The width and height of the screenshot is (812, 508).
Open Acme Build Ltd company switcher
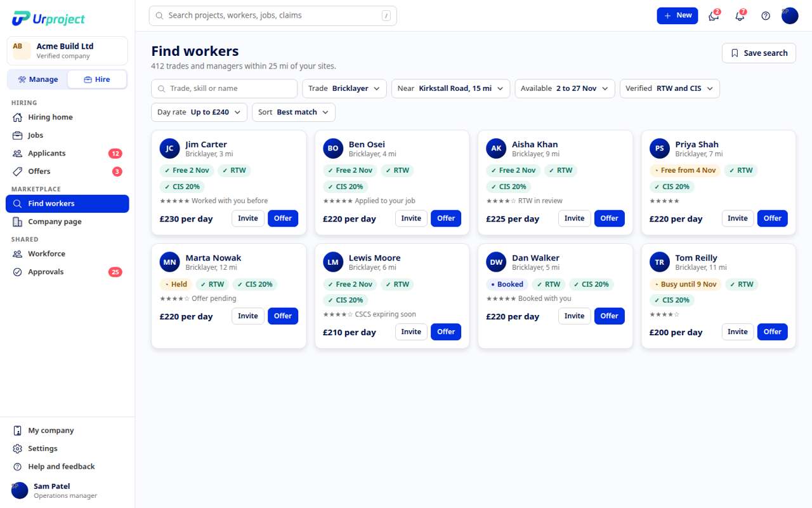[x=67, y=51]
